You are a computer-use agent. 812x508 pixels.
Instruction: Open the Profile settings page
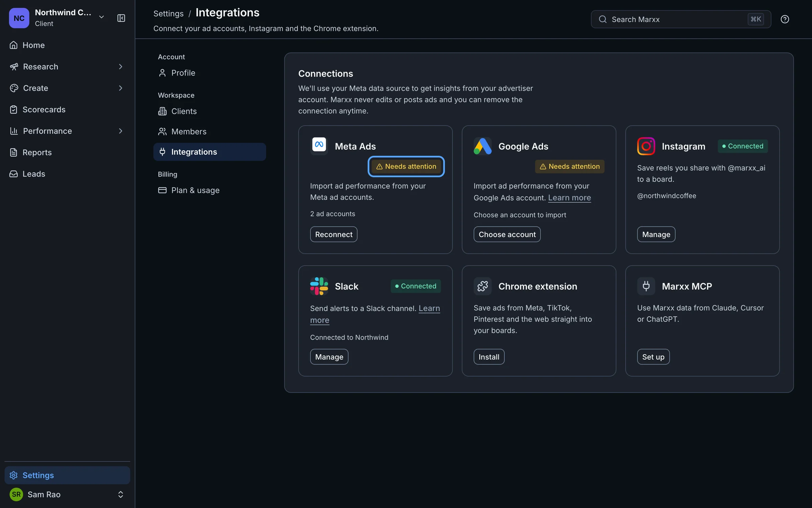click(209, 73)
